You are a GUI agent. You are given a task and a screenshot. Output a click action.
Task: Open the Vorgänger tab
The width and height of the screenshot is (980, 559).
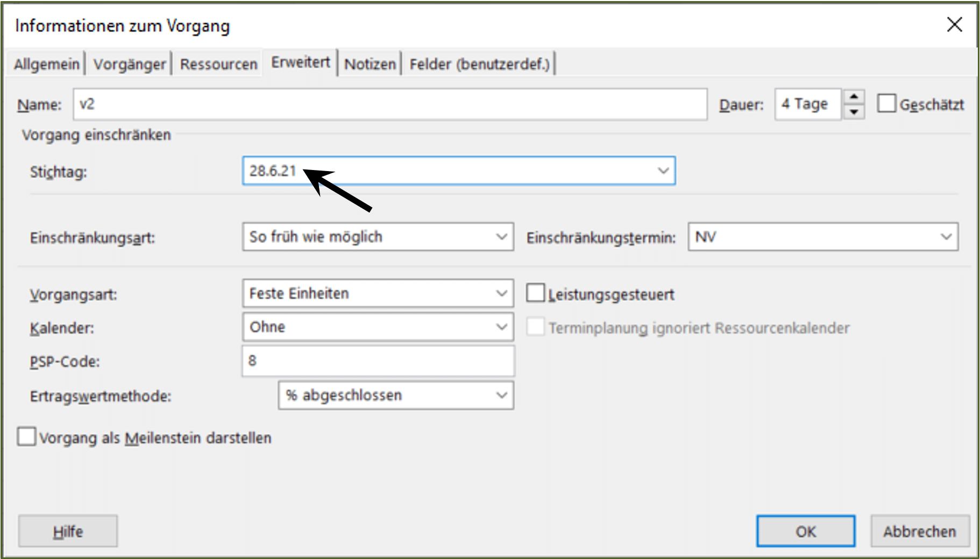click(130, 64)
